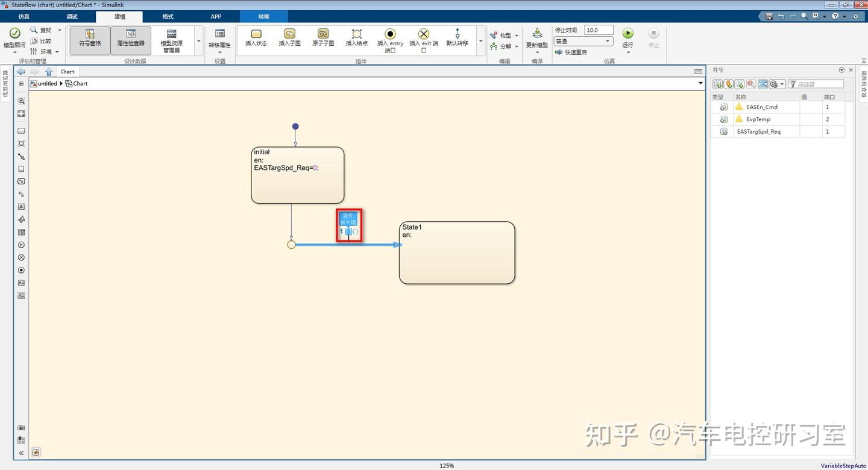The width and height of the screenshot is (868, 470).
Task: Select the truth table palette icon
Action: (x=21, y=232)
